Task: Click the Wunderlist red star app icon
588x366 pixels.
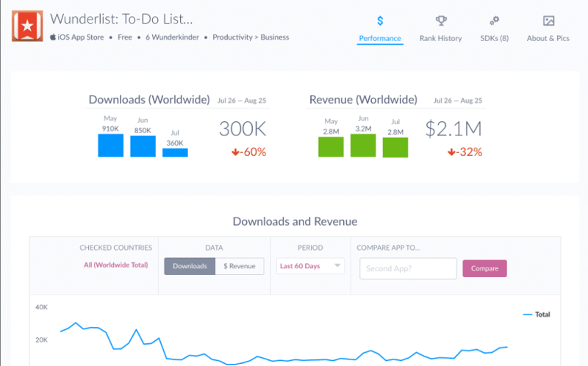Action: (28, 26)
